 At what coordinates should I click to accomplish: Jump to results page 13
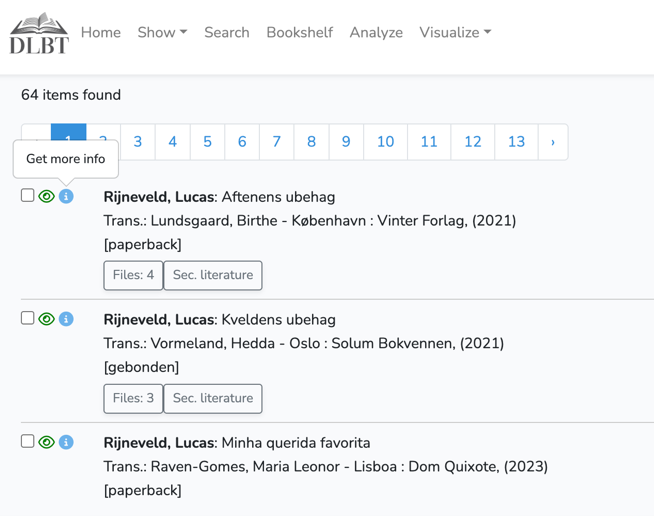pos(516,142)
